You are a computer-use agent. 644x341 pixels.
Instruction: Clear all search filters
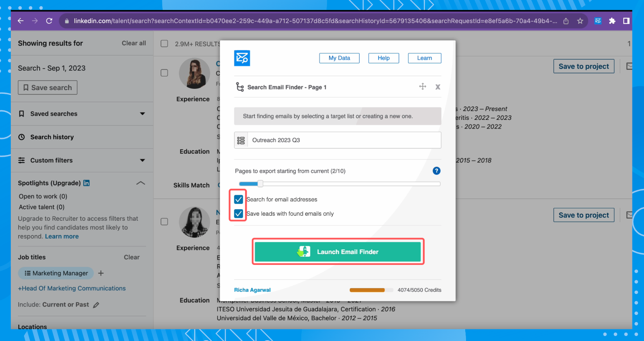[x=134, y=43]
